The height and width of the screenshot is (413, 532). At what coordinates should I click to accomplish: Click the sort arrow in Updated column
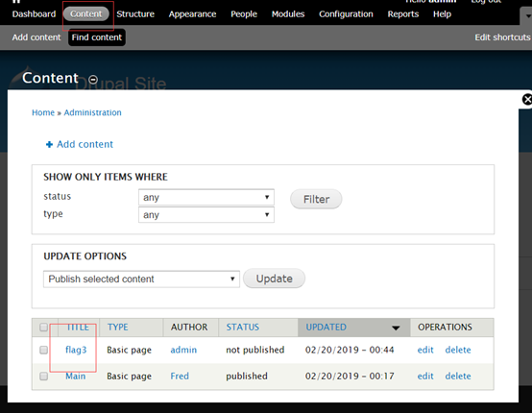pos(396,328)
